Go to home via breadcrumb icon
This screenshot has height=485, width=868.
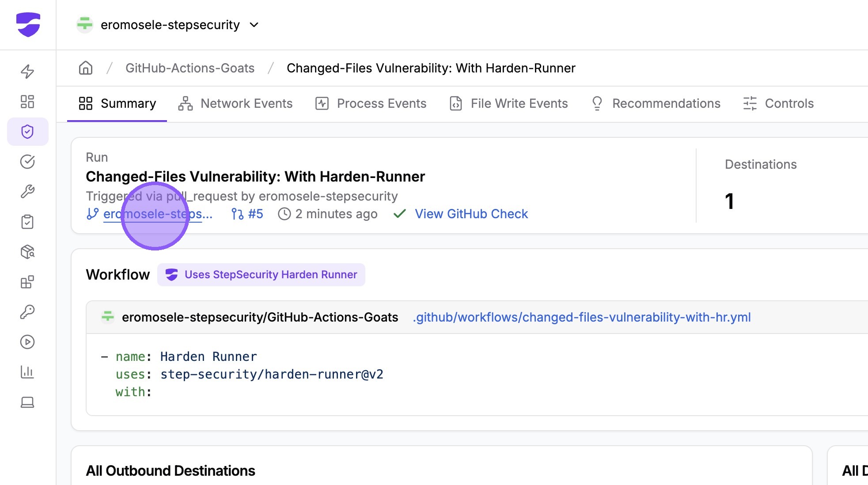[86, 68]
